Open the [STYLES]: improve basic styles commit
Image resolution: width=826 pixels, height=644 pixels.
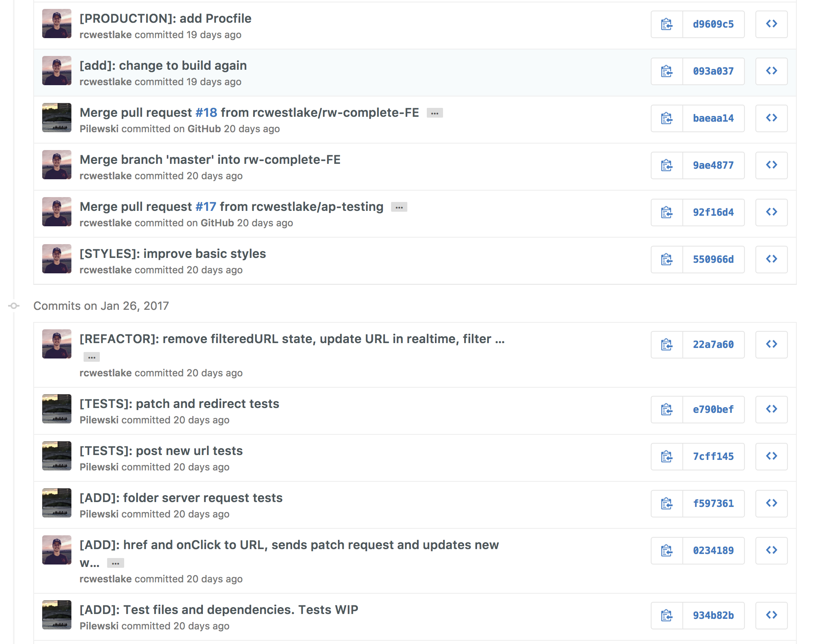(x=172, y=254)
